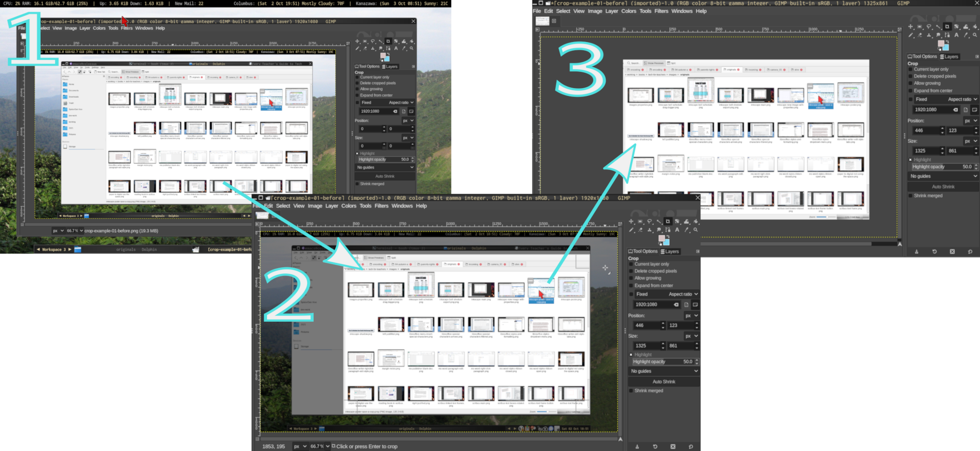The height and width of the screenshot is (451, 980).
Task: Select the Color Picker tool in step 3 window
Action: (x=966, y=35)
